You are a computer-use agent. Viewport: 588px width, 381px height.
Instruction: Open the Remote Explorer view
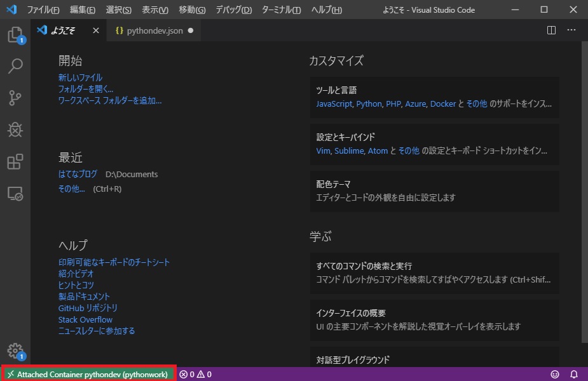[14, 194]
